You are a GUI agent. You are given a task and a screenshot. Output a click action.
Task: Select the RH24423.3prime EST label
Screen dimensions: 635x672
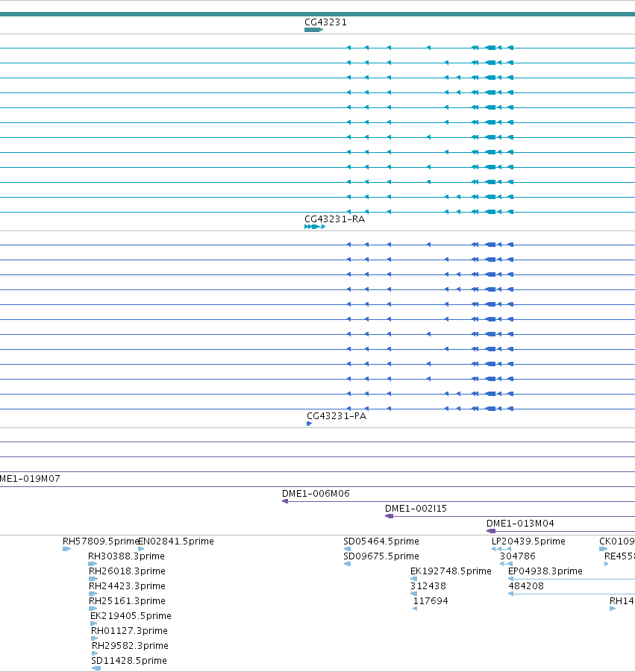(x=127, y=586)
